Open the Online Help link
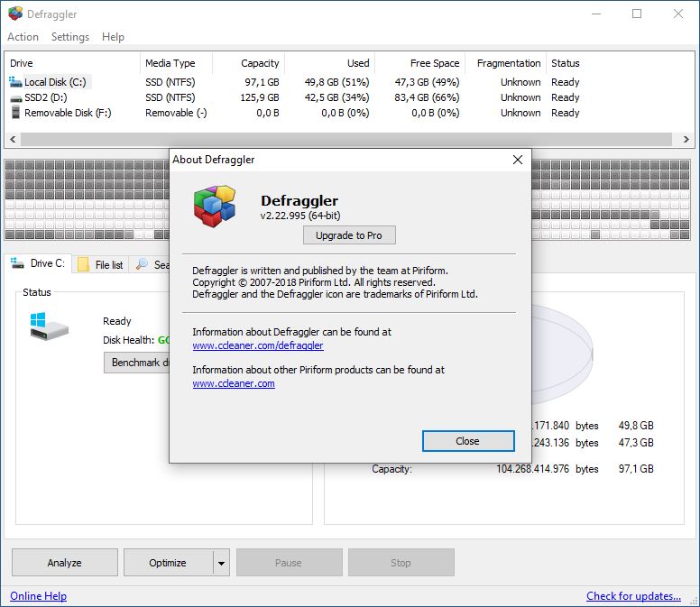The height and width of the screenshot is (607, 700). pyautogui.click(x=39, y=596)
